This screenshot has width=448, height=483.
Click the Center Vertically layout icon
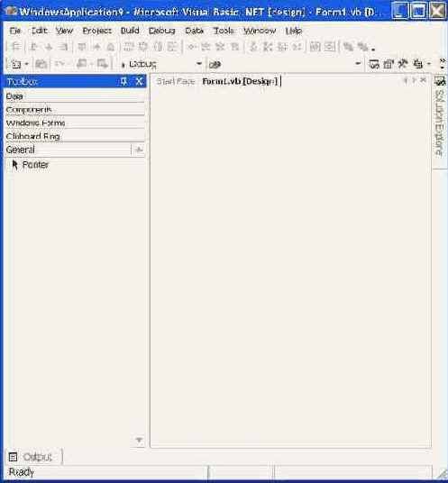click(x=329, y=47)
